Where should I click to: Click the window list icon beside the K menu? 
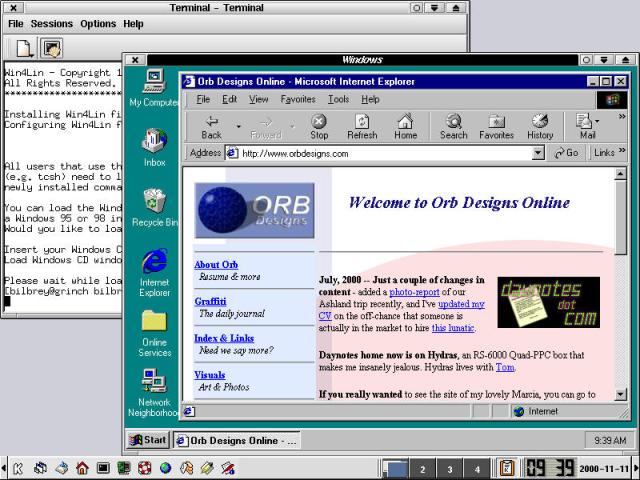[40, 468]
